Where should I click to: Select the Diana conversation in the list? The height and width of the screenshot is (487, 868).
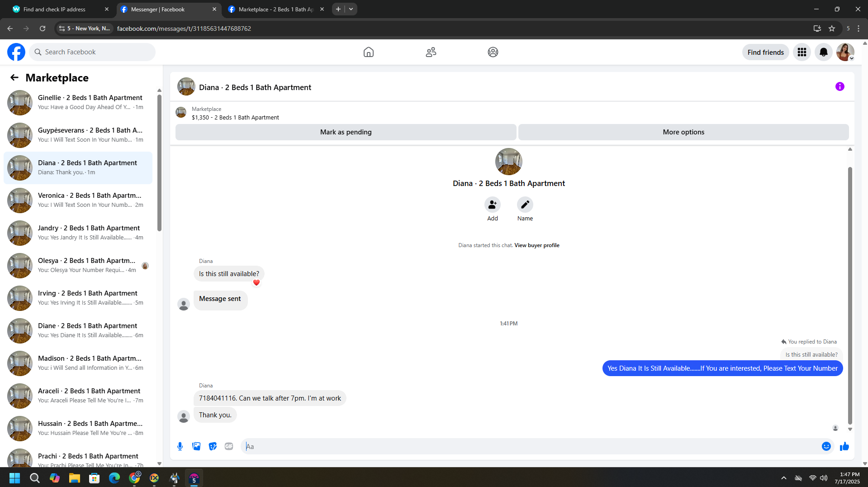coord(78,168)
